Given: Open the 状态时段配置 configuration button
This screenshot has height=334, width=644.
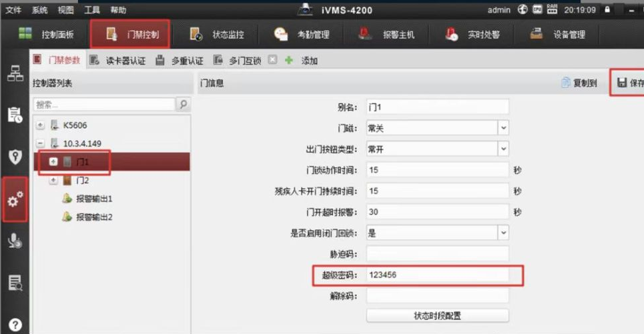Looking at the screenshot, I should pos(437,316).
